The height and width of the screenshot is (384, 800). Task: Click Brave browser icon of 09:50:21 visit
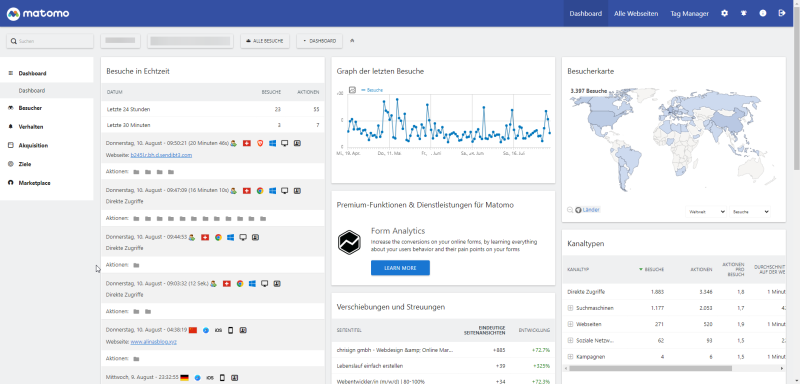coord(260,144)
